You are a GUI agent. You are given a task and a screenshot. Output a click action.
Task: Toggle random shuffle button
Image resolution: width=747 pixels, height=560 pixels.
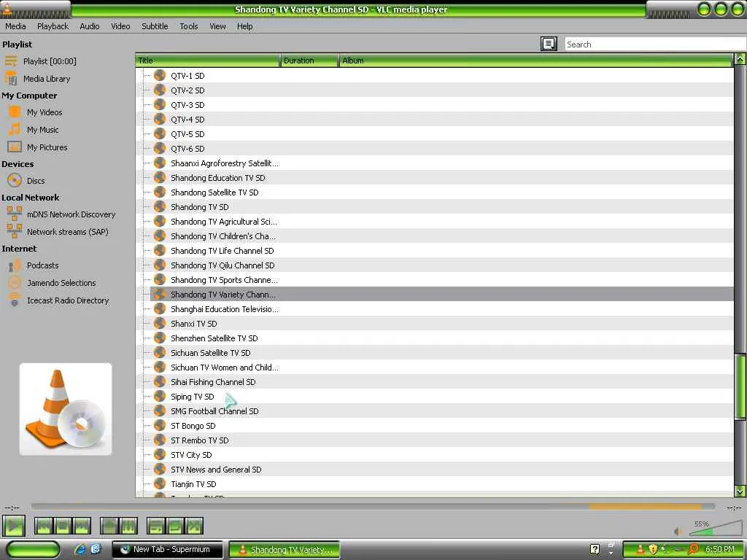[x=194, y=526]
